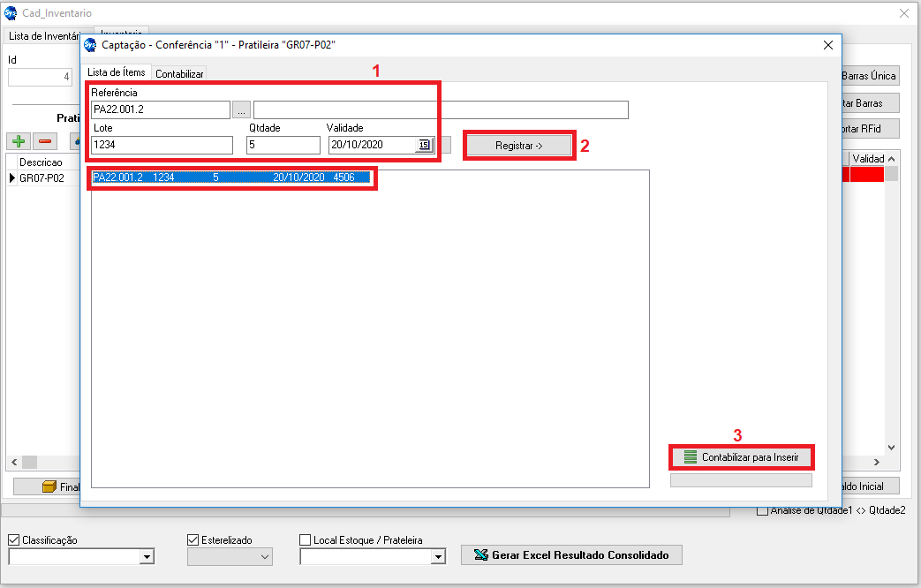The image size is (921, 588).
Task: Expand the Esterelizado combo box
Action: 264,557
